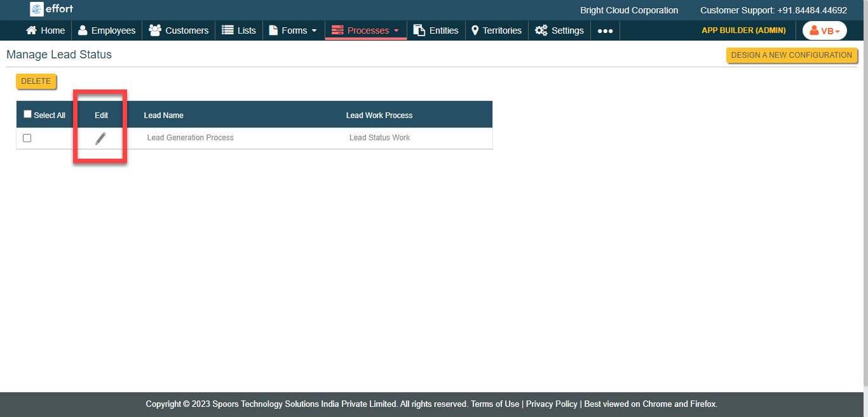Click the Design a New Configuration button
Image resolution: width=868 pixels, height=417 pixels.
pos(791,55)
